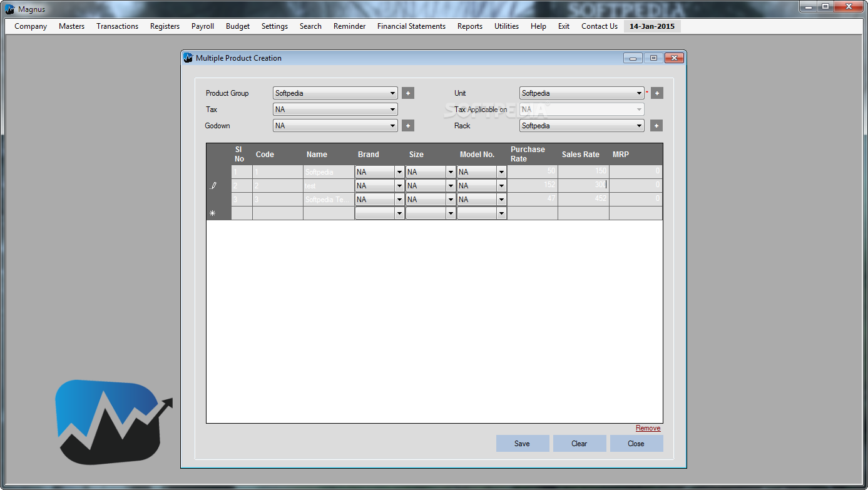Open the Company menu

31,26
